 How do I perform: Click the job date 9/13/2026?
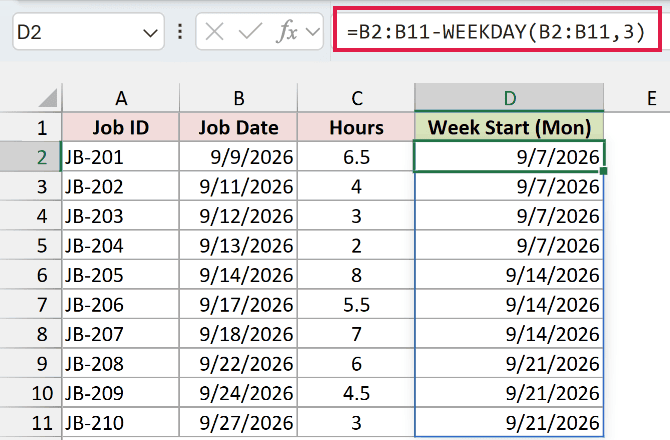pyautogui.click(x=238, y=245)
